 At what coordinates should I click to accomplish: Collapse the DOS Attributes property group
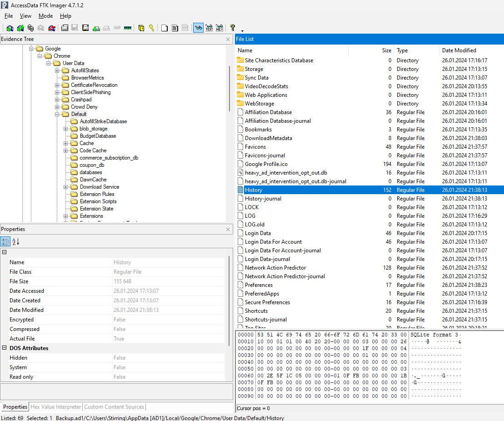(x=5, y=348)
